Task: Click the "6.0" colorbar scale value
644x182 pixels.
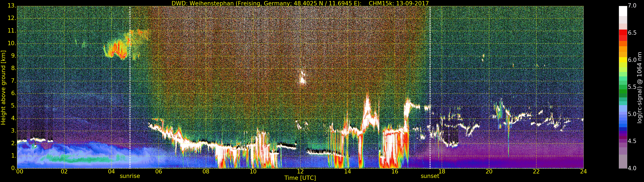Action: coord(632,60)
